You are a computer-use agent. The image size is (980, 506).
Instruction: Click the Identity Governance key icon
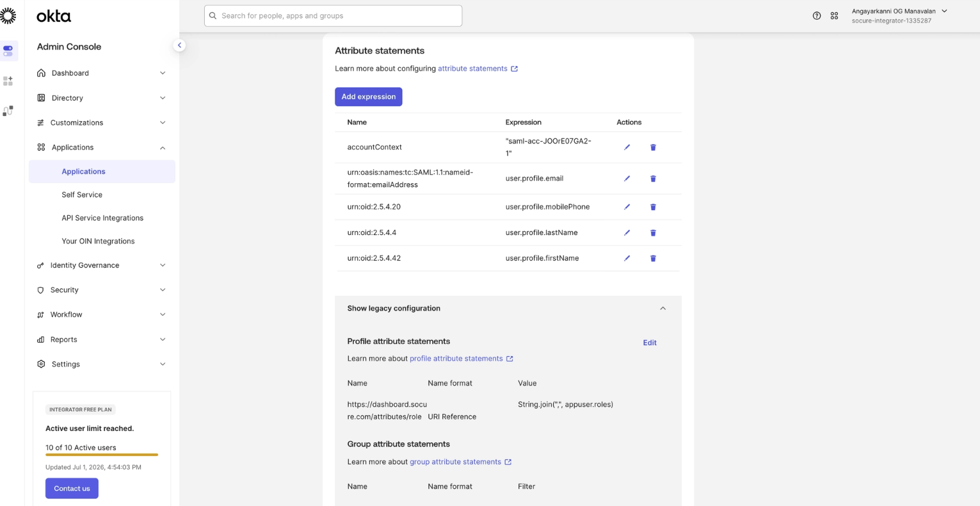click(40, 265)
